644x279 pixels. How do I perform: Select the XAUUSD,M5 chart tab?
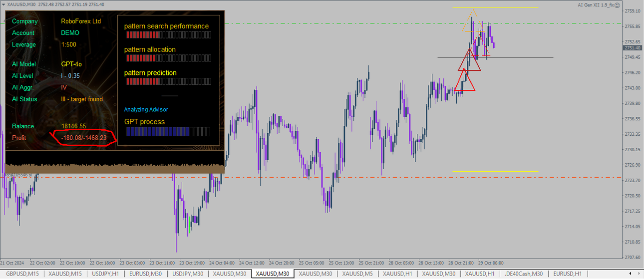[x=357, y=274]
